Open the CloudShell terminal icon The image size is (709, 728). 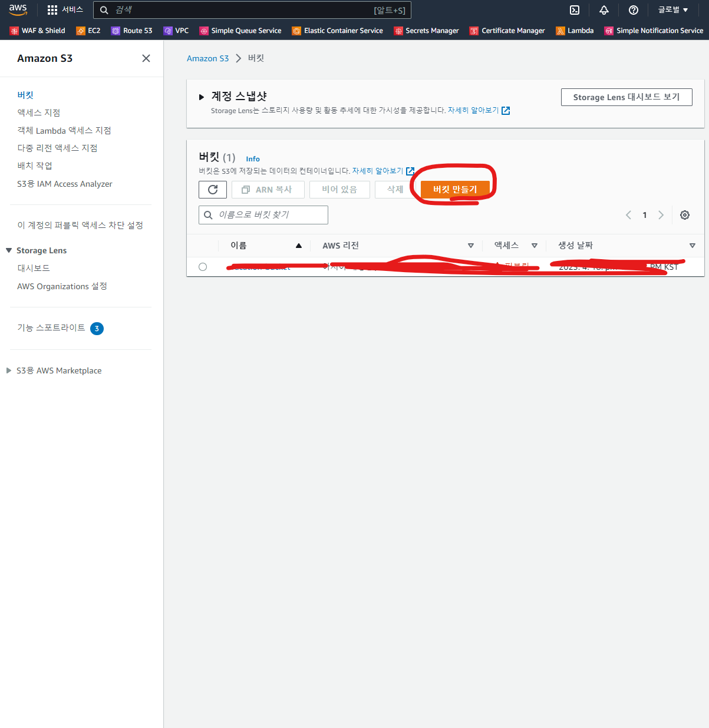coord(575,10)
